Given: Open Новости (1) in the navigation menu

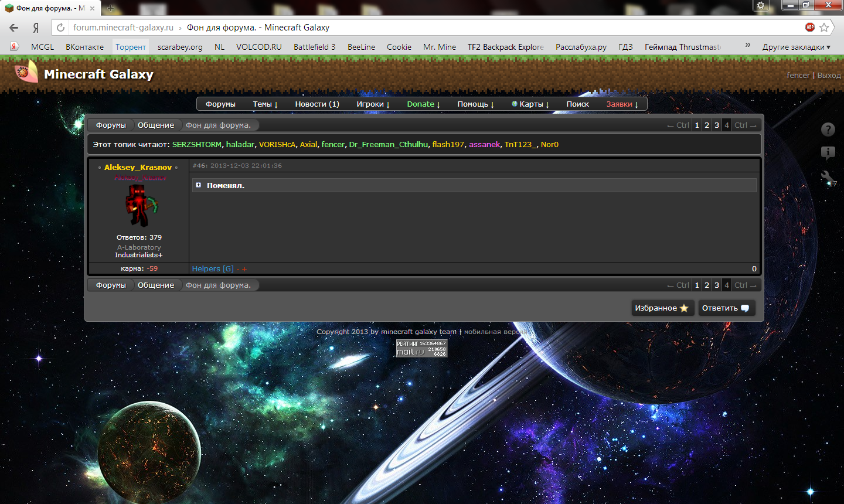Looking at the screenshot, I should click(317, 104).
